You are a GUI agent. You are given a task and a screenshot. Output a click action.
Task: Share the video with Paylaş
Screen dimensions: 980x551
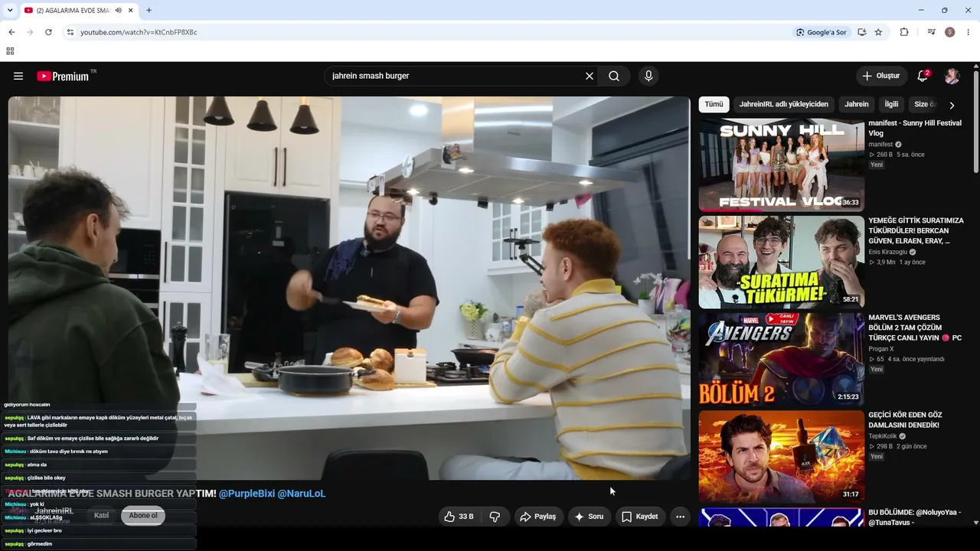point(538,517)
